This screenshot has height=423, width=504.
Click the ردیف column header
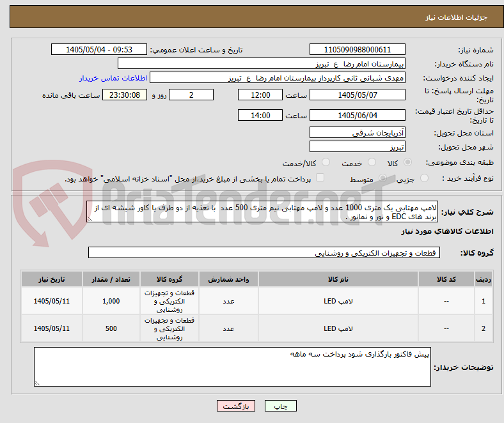tap(483, 279)
